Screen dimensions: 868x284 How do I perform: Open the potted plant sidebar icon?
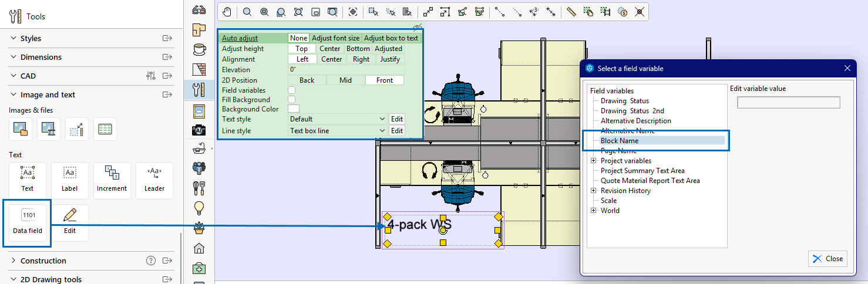199,228
